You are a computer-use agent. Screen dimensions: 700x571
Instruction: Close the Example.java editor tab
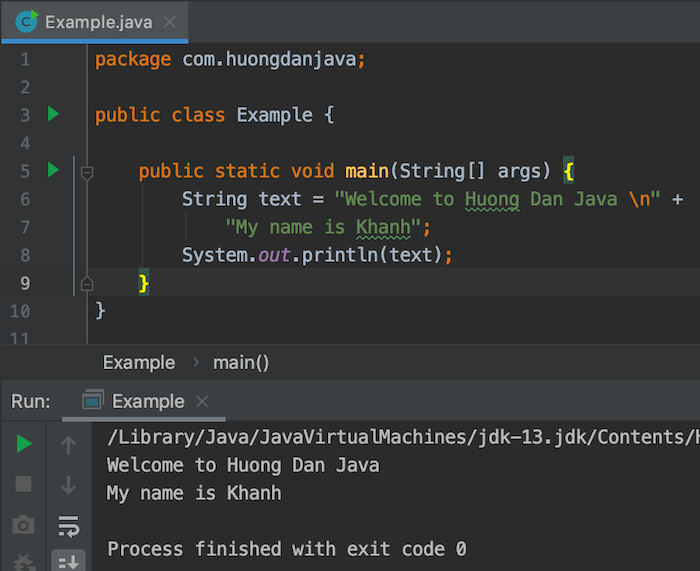(x=170, y=22)
